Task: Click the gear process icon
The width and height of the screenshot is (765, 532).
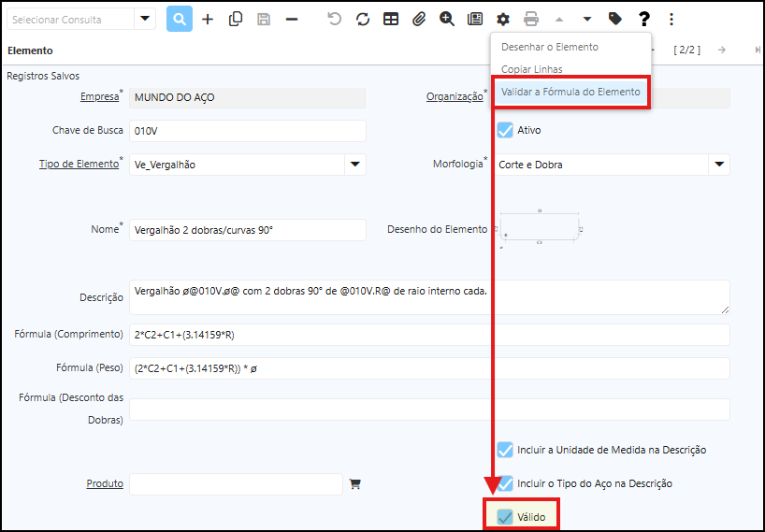Action: tap(503, 19)
